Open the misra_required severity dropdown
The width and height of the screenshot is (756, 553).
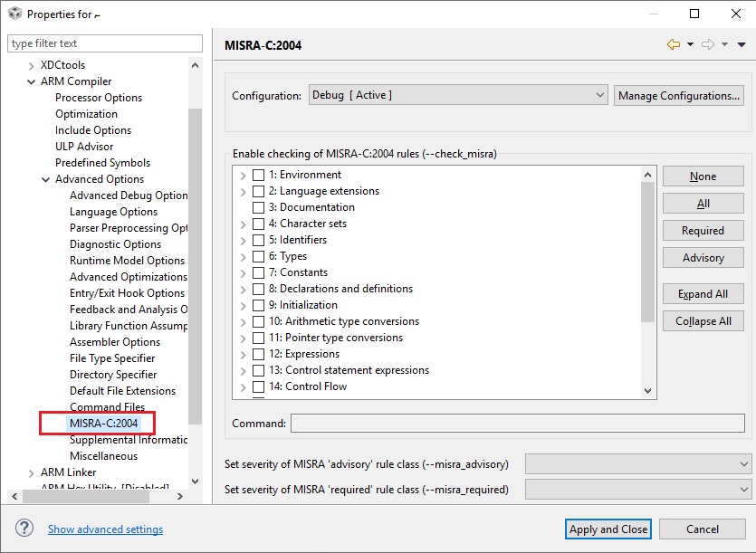(x=638, y=490)
